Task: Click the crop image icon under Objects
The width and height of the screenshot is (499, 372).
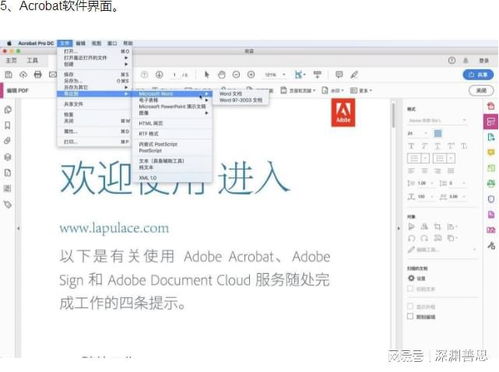Action: click(x=437, y=227)
